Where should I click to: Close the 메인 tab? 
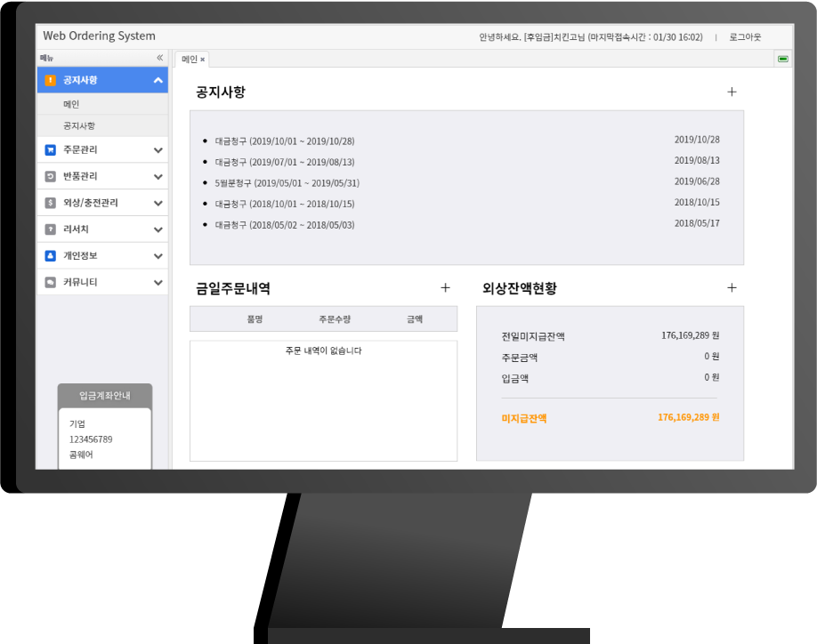pyautogui.click(x=203, y=60)
